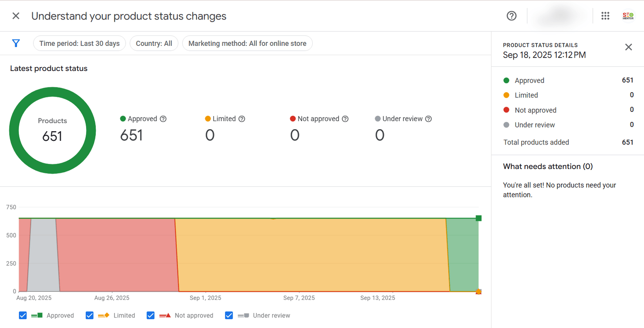Expand the Country: All filter chip
644x328 pixels.
click(x=154, y=43)
